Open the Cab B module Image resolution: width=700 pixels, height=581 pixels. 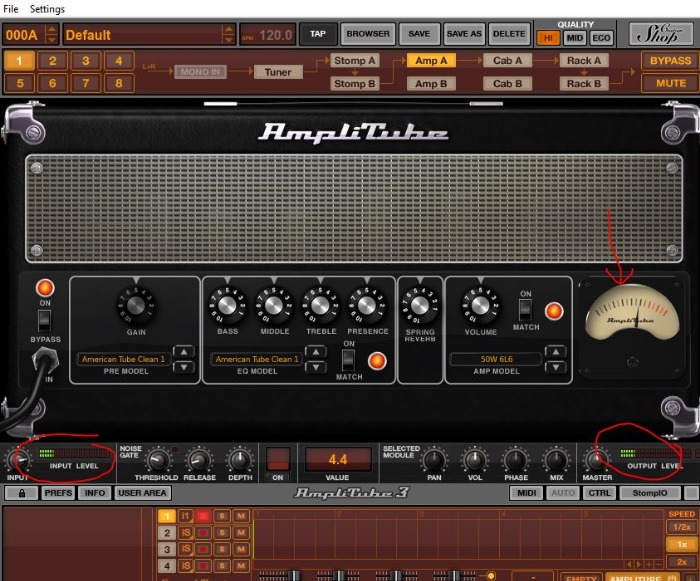coord(507,84)
